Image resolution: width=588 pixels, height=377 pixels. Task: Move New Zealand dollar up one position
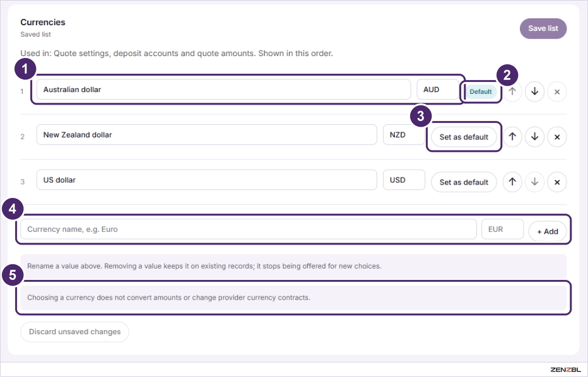point(512,137)
